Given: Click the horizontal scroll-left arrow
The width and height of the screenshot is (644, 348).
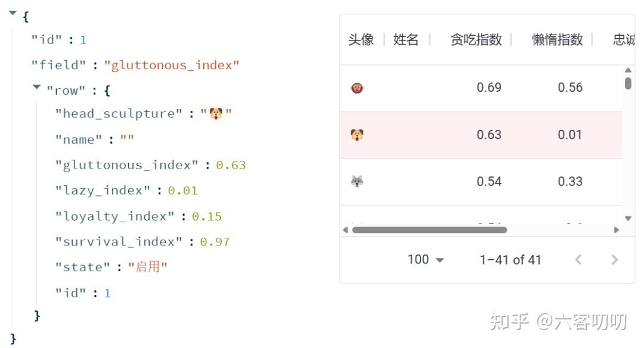Looking at the screenshot, I should 345,230.
